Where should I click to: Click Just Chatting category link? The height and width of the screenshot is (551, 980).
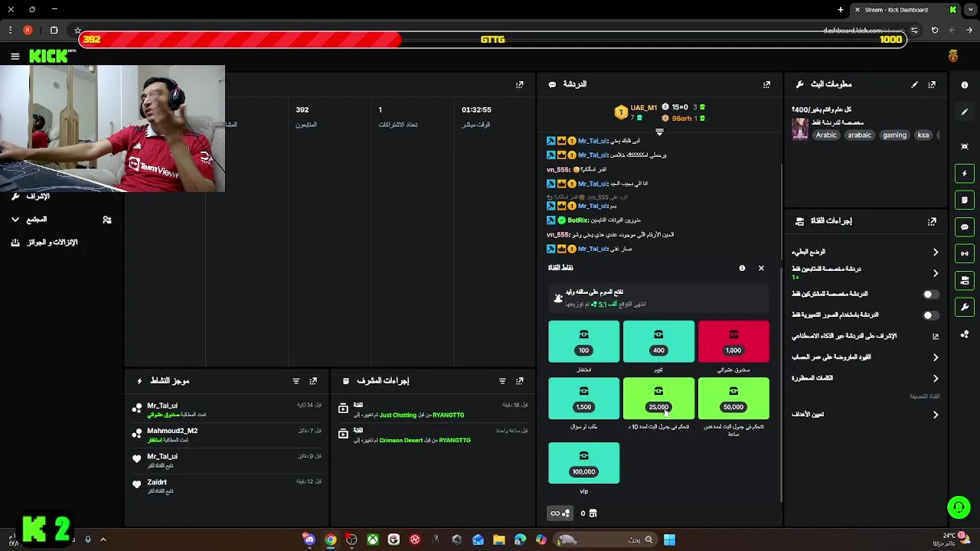(x=400, y=416)
